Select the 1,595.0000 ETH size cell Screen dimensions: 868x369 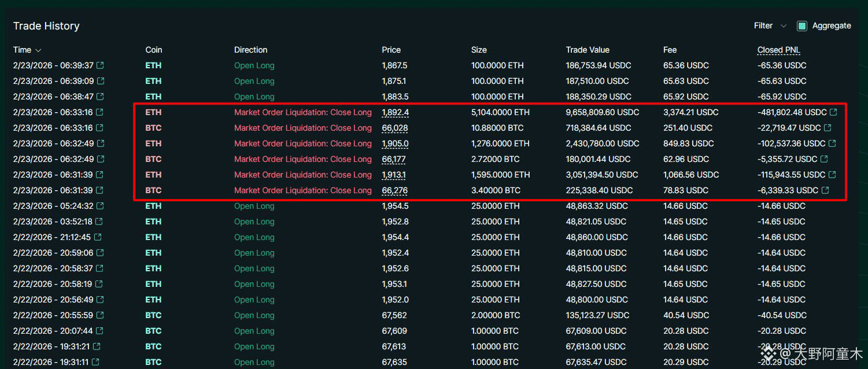pos(500,175)
